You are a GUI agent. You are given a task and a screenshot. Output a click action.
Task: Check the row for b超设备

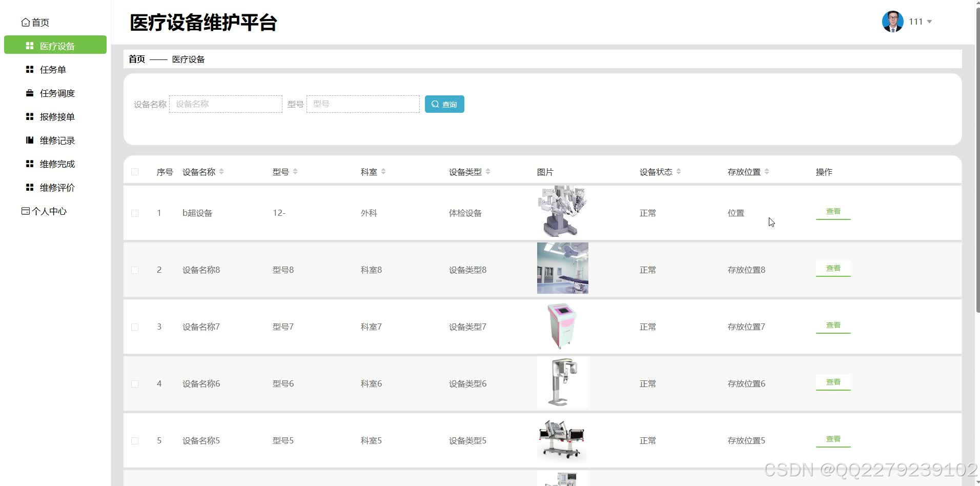[135, 213]
